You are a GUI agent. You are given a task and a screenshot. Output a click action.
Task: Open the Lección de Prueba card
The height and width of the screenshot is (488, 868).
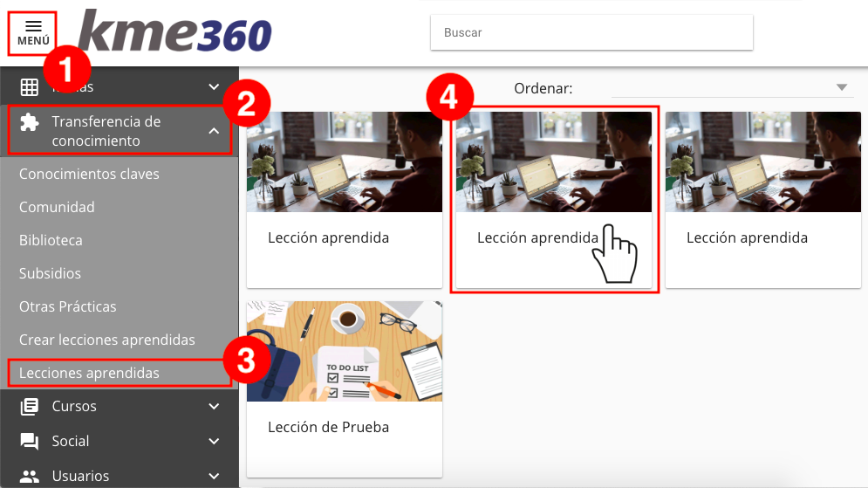(x=345, y=389)
